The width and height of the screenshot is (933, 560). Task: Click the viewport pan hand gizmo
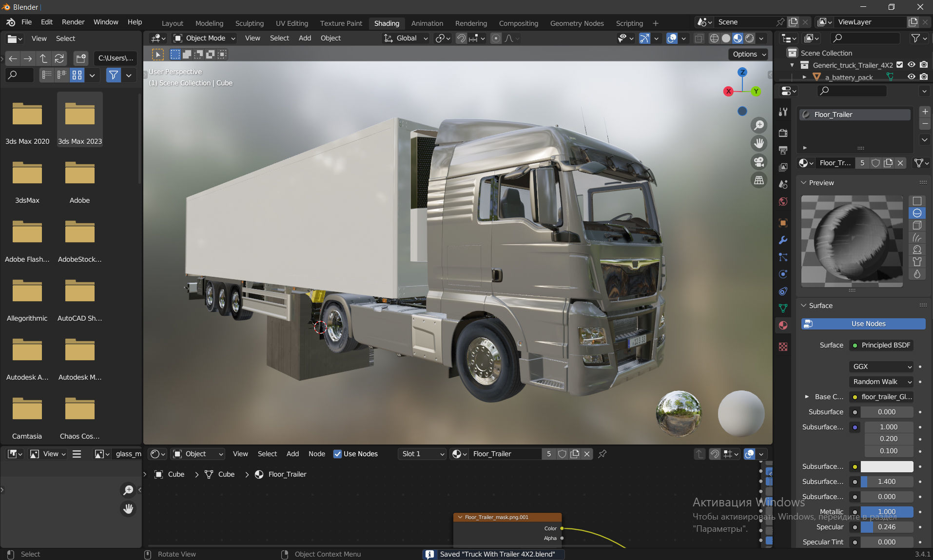click(x=759, y=143)
